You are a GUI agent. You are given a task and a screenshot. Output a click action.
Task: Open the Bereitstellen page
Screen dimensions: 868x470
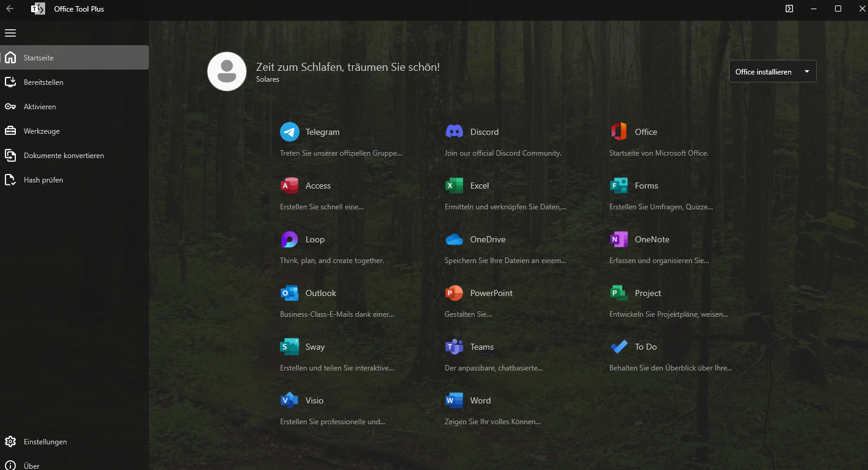(74, 82)
